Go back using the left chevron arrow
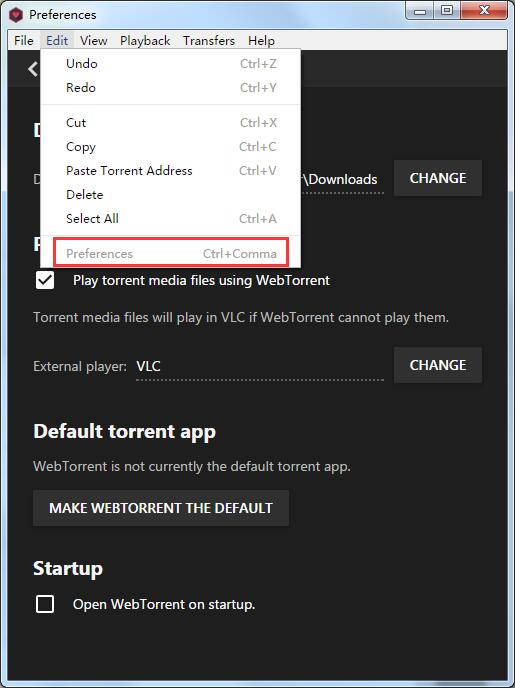Viewport: 515px width, 688px height. 33,69
